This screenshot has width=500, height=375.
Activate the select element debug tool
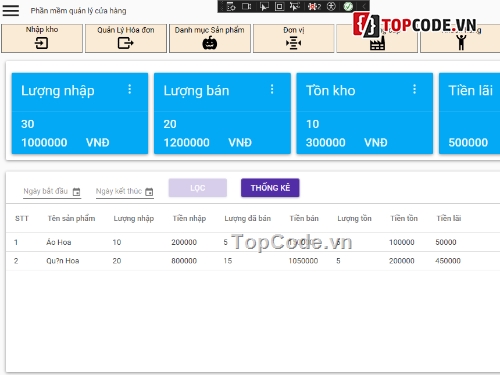[x=264, y=6]
